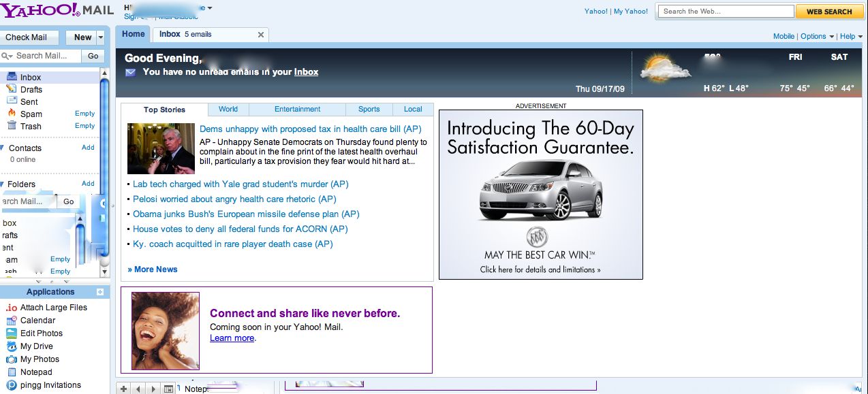This screenshot has width=868, height=394.
Task: Empty the Spam folder
Action: pyautogui.click(x=84, y=113)
